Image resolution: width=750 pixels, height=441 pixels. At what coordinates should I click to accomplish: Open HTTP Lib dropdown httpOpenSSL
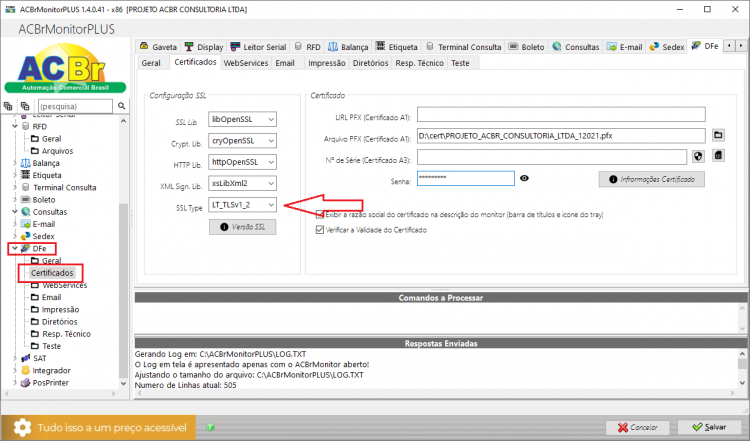[x=243, y=162]
